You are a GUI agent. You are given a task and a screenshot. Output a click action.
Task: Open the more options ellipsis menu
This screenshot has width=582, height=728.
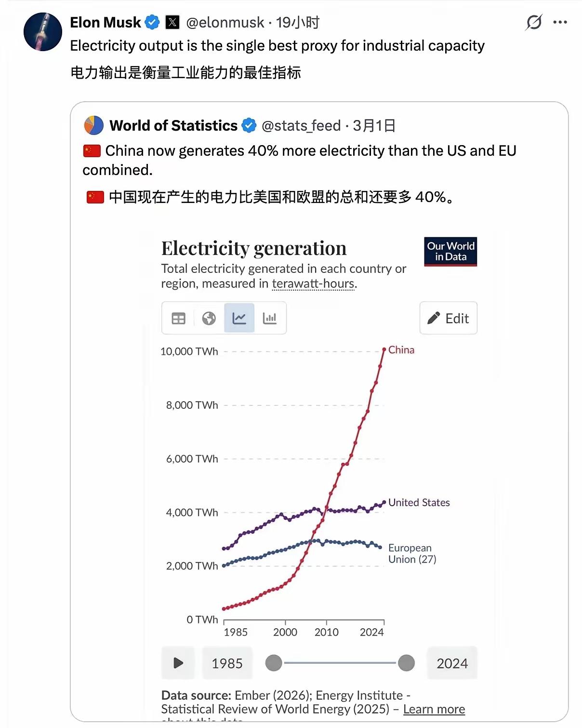point(560,21)
